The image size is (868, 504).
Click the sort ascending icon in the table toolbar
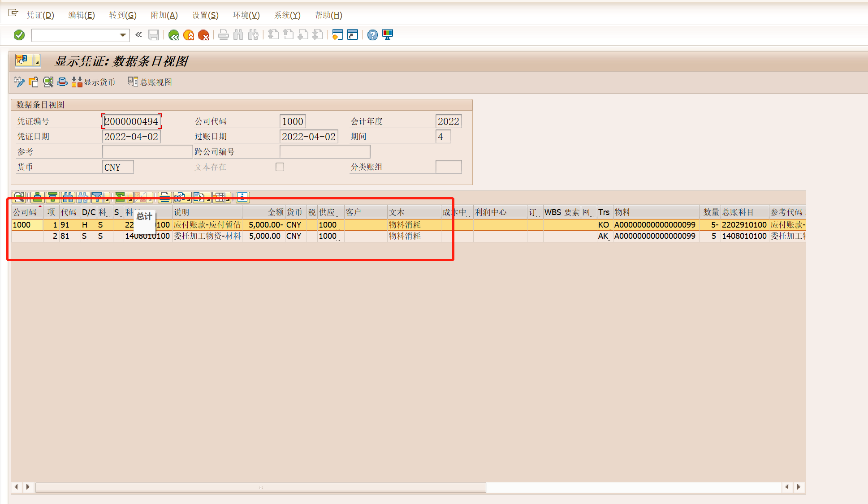[38, 197]
